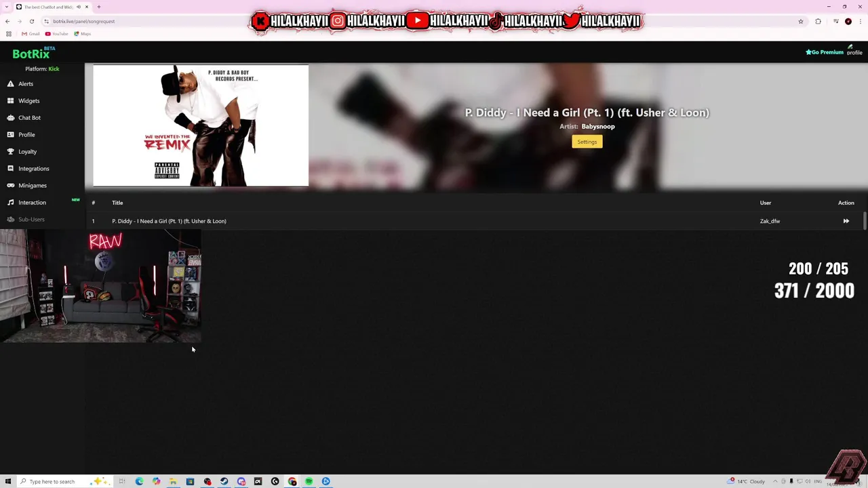Image resolution: width=868 pixels, height=488 pixels.
Task: Bookmark this page with star icon
Action: 801,21
